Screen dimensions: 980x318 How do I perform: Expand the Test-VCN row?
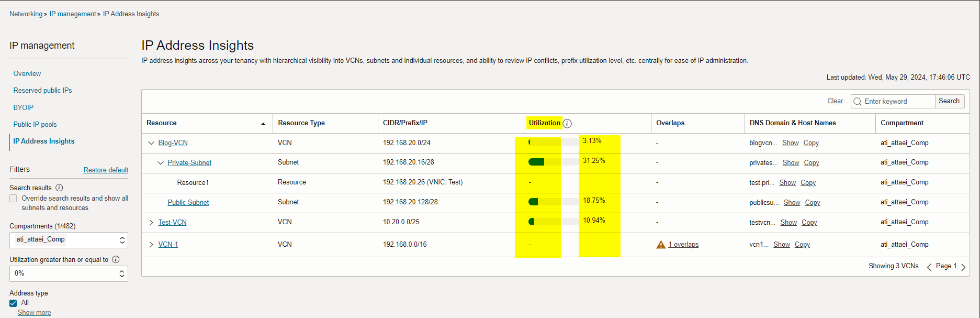[151, 223]
